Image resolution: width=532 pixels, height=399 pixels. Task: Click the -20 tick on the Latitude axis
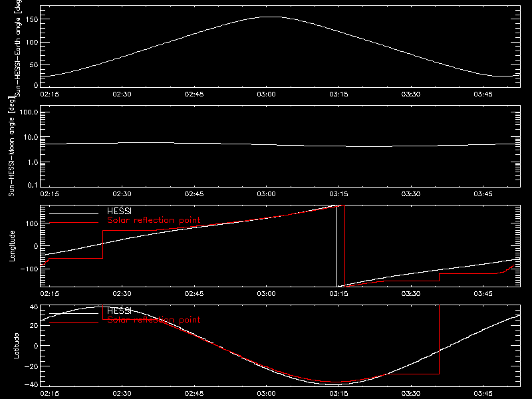[x=31, y=366]
